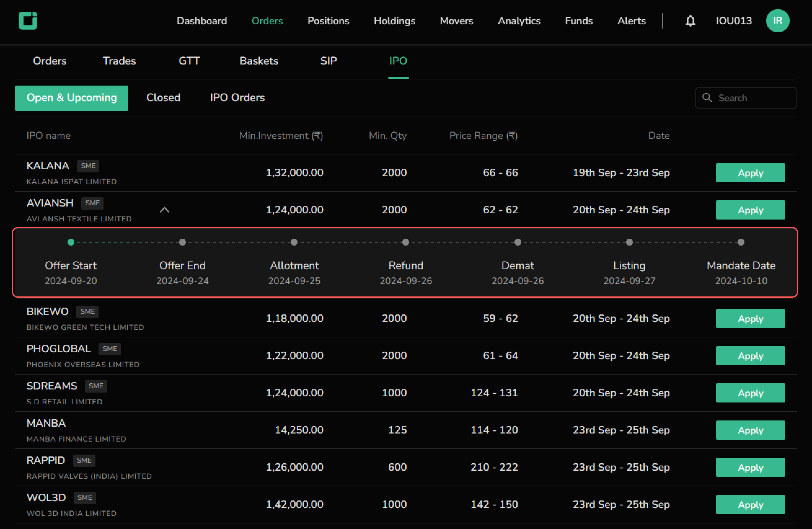The image size is (812, 529).
Task: Select the WOL3D IPO name
Action: coord(46,498)
